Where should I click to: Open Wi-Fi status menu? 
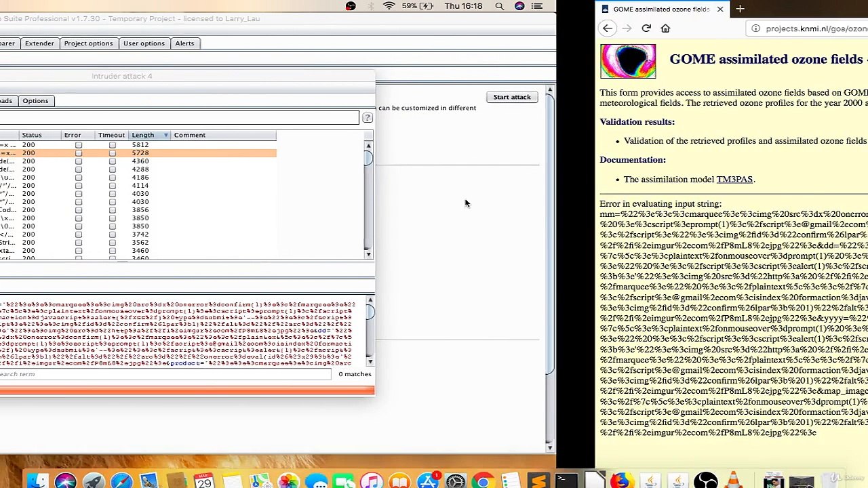389,6
